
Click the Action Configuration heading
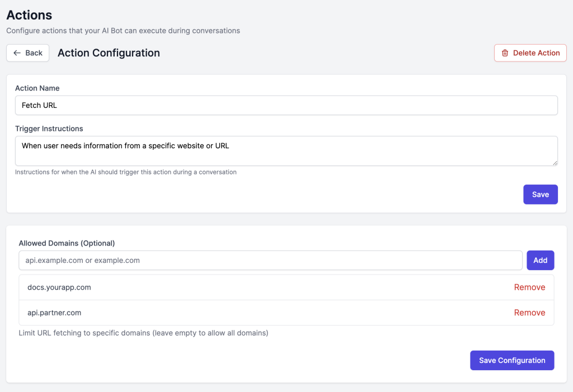(109, 53)
